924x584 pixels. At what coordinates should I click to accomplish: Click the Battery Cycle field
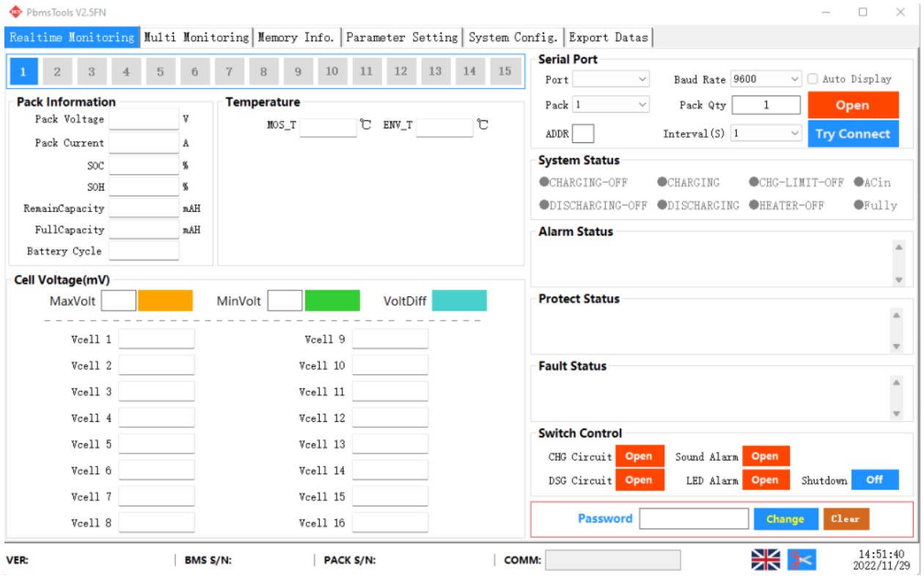point(144,251)
